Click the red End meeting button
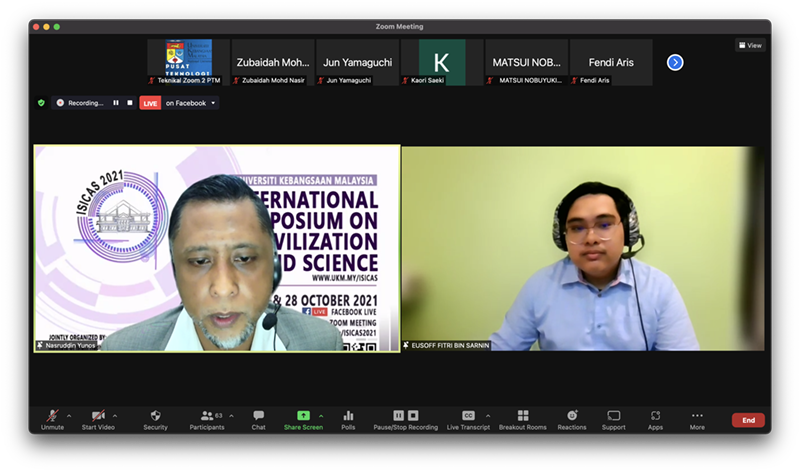 tap(748, 420)
